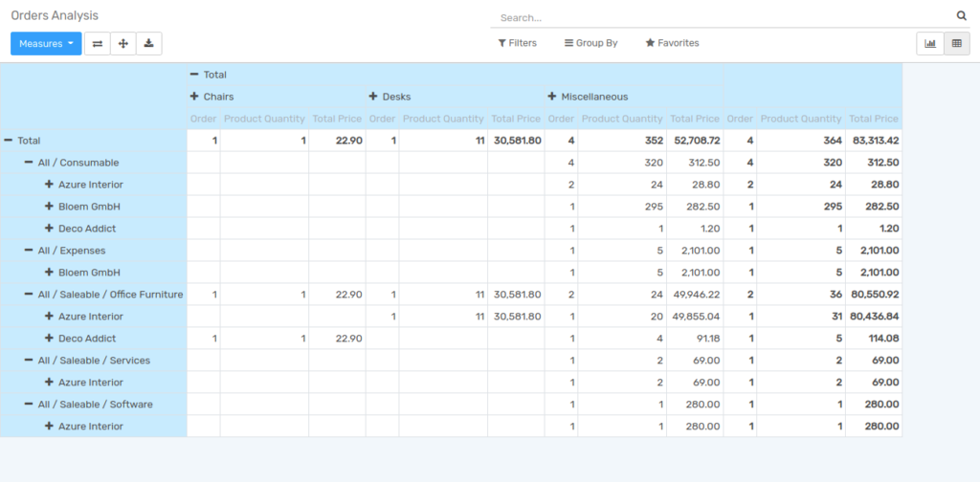Viewport: 980px width, 482px height.
Task: Open the Filters menu
Action: (x=518, y=43)
